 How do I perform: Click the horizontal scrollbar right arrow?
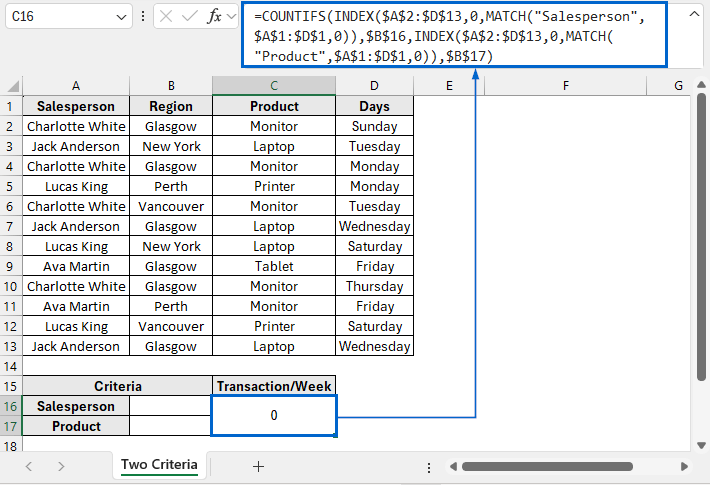[686, 466]
